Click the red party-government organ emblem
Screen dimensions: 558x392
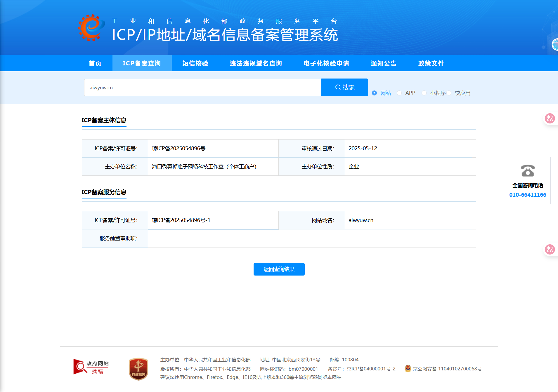[138, 369]
